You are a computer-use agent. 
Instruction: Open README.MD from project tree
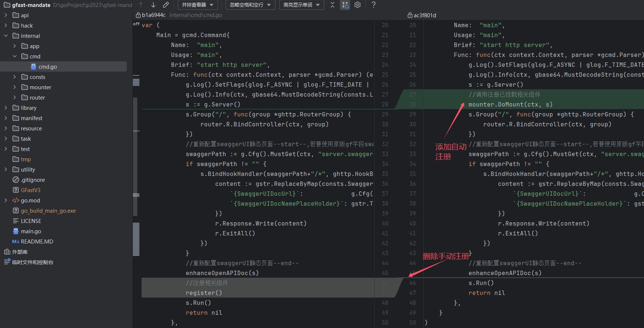coord(37,241)
